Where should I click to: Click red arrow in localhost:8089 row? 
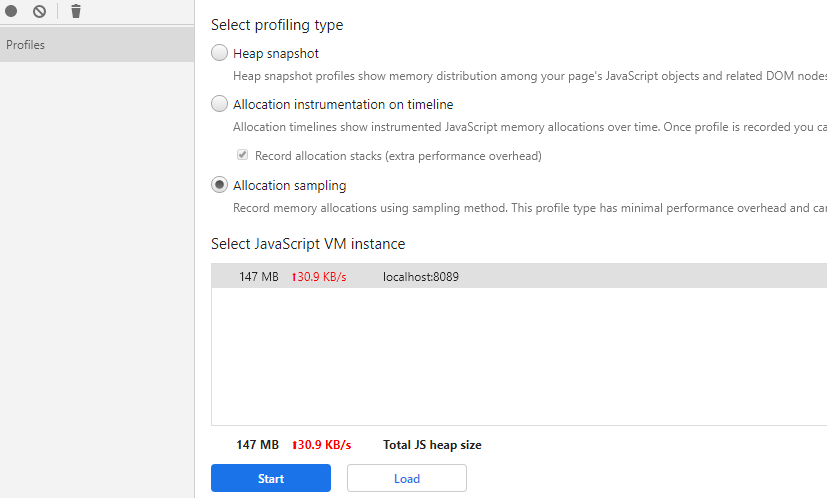(294, 277)
